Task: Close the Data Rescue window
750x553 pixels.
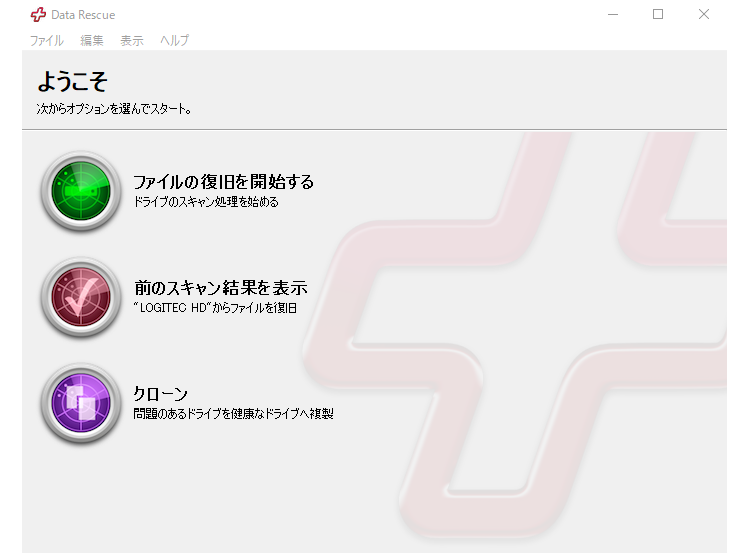Action: click(704, 14)
